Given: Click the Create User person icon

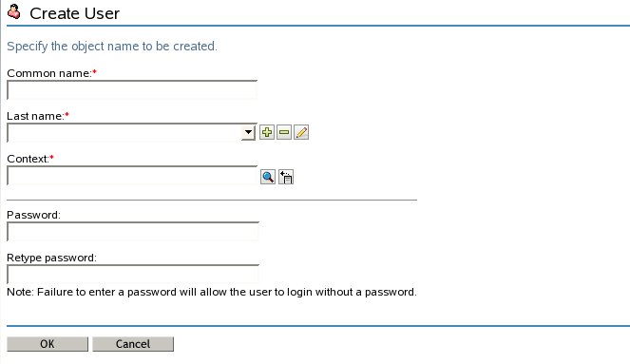Looking at the screenshot, I should 14,11.
